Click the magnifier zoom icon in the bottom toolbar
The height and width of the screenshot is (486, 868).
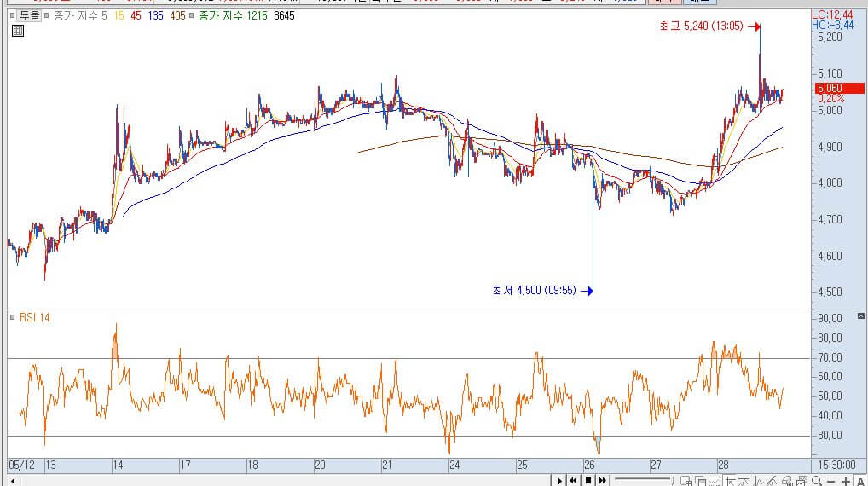click(817, 481)
